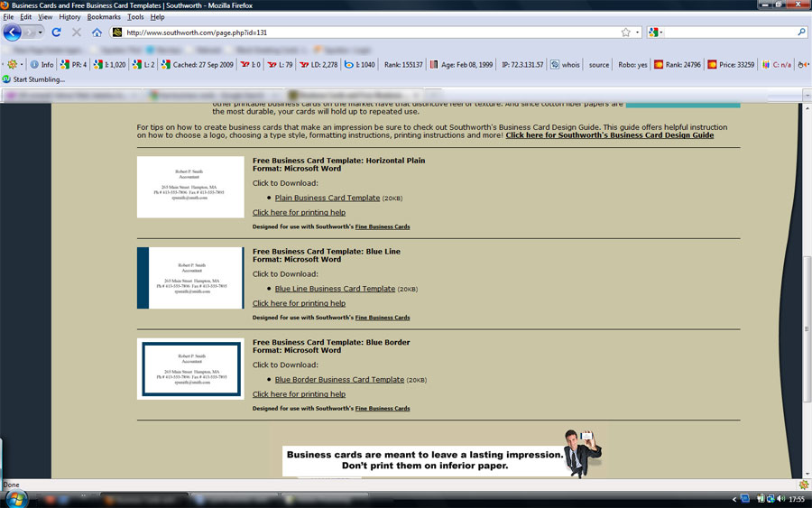Click the scrollbar down arrow
The height and width of the screenshot is (508, 812).
click(807, 474)
